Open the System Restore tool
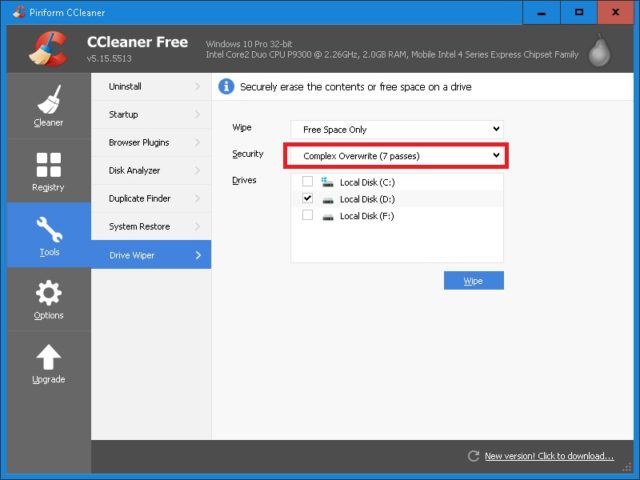640x480 pixels. (x=151, y=226)
